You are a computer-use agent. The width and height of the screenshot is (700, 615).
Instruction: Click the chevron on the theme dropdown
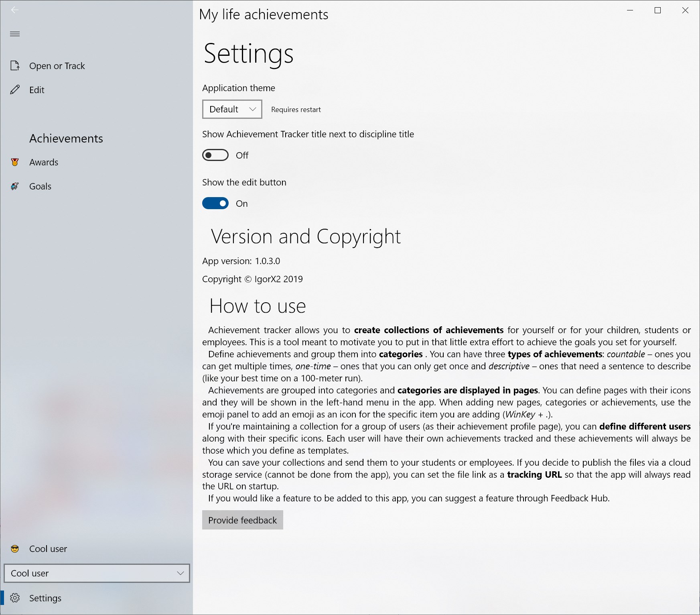[253, 109]
